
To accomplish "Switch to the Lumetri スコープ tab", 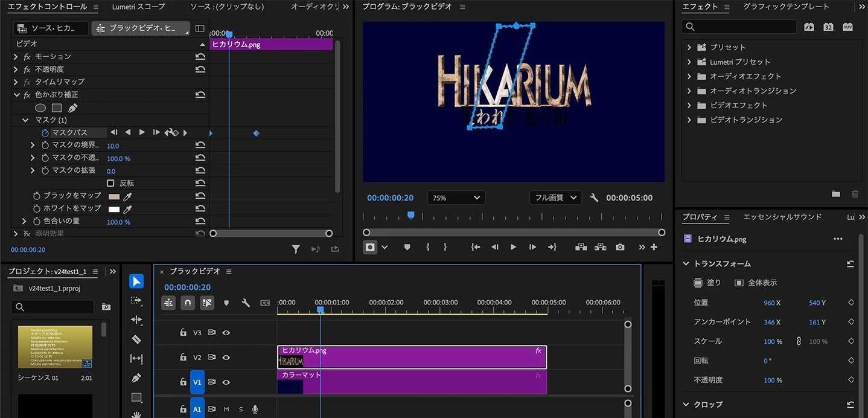I will point(138,7).
